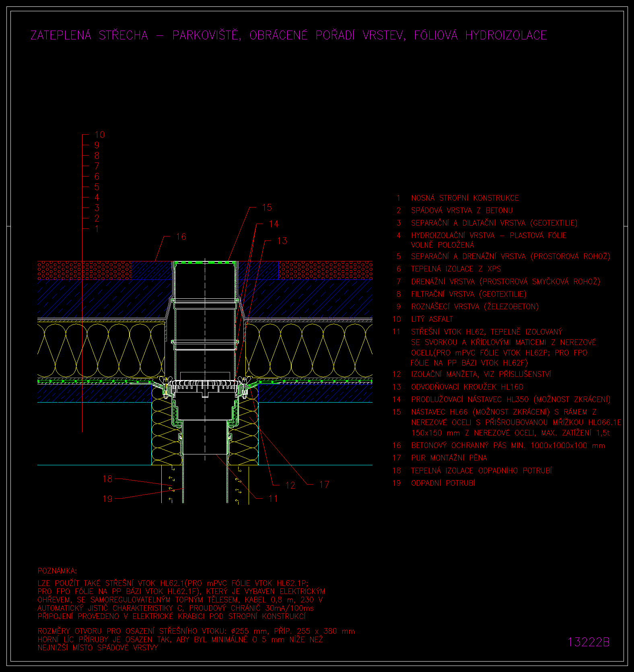The height and width of the screenshot is (672, 634).
Task: Click legend entry 'IZOLAČNÍ MANŽETA, VIZ PŘÍSLUŠENSTVÍ'
Action: tap(481, 374)
